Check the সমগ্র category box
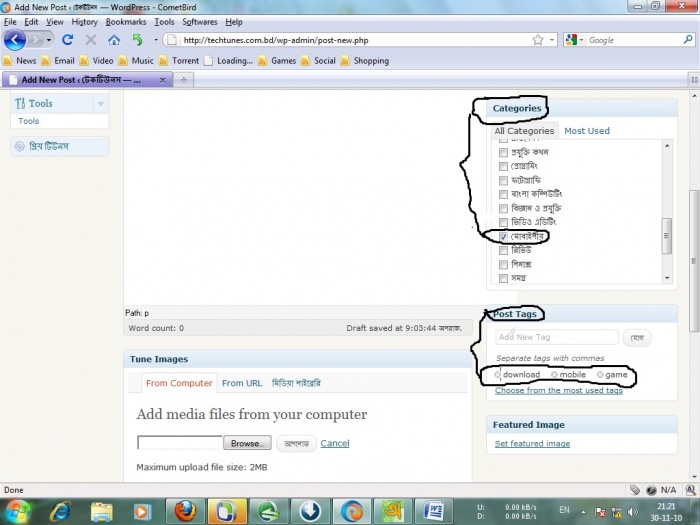700x525 pixels. 503,279
